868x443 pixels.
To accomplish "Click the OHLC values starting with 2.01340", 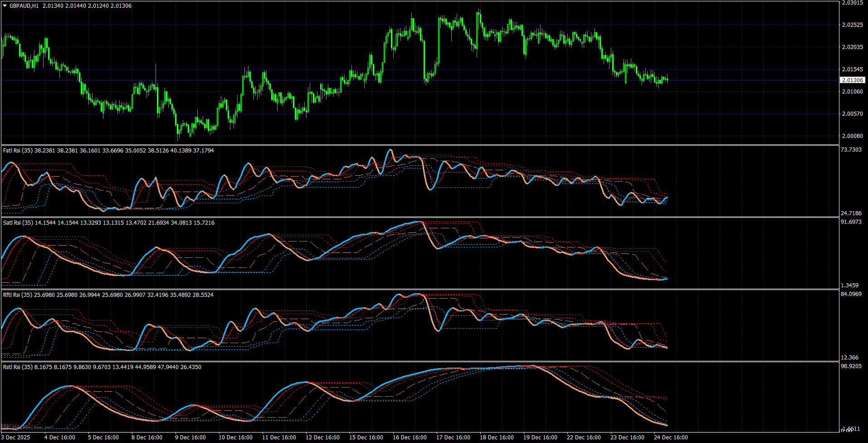I will coord(87,6).
